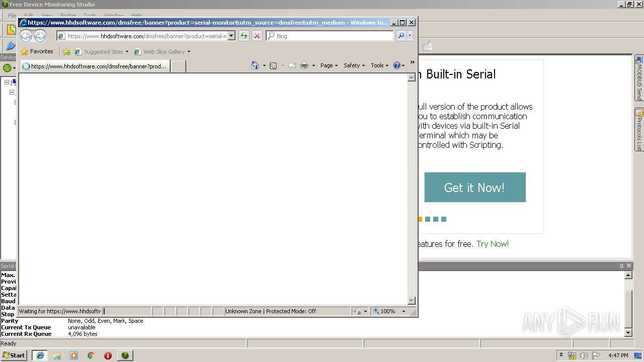Open Internet Explorer from the taskbar
This screenshot has width=644, height=362.
40,355
